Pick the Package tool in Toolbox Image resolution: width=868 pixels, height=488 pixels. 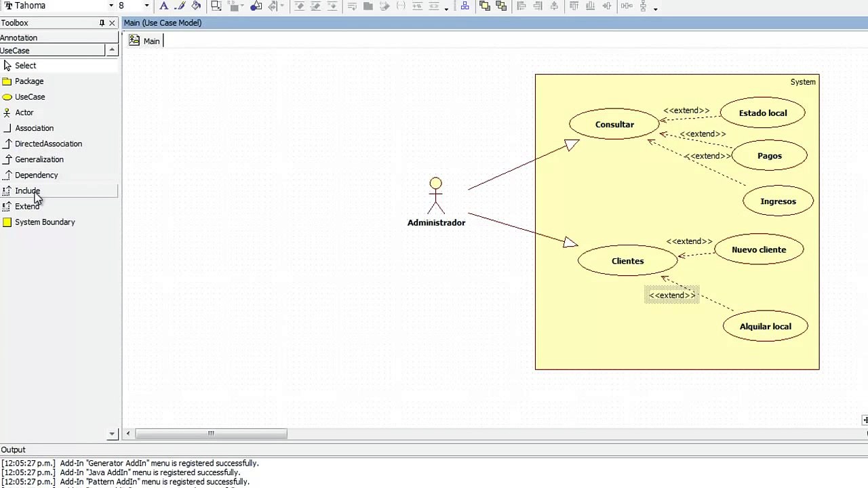[x=59, y=81]
